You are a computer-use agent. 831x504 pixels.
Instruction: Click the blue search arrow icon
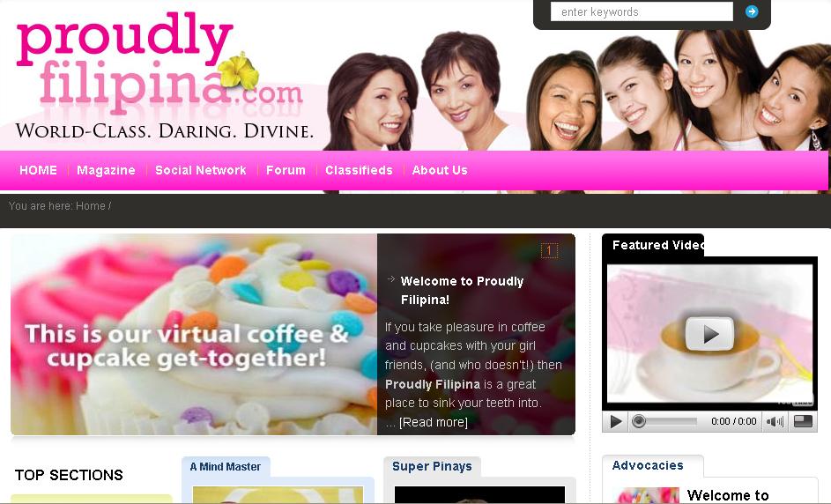click(x=752, y=11)
